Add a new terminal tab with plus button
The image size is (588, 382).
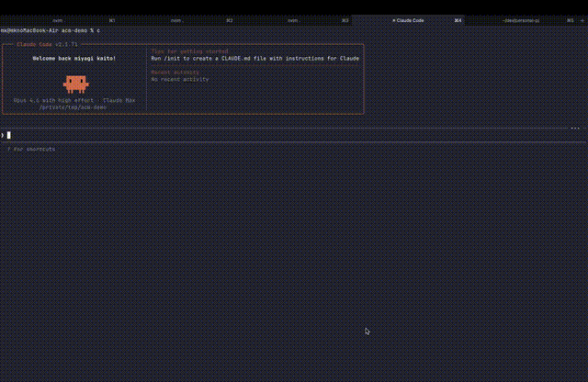[582, 20]
